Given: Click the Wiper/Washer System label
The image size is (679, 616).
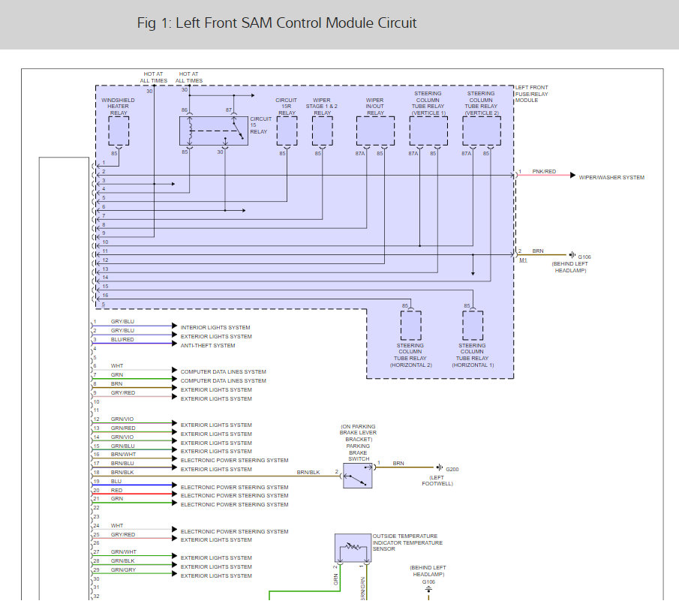Looking at the screenshot, I should pyautogui.click(x=611, y=177).
